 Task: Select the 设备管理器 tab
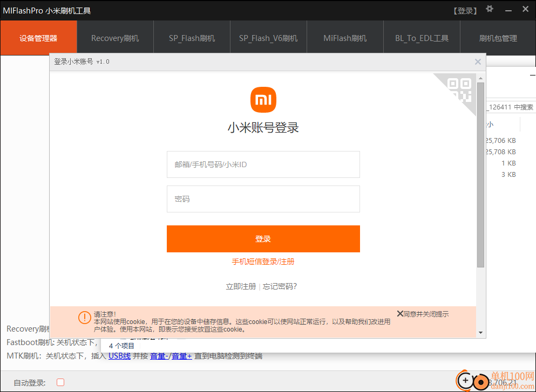pyautogui.click(x=39, y=38)
